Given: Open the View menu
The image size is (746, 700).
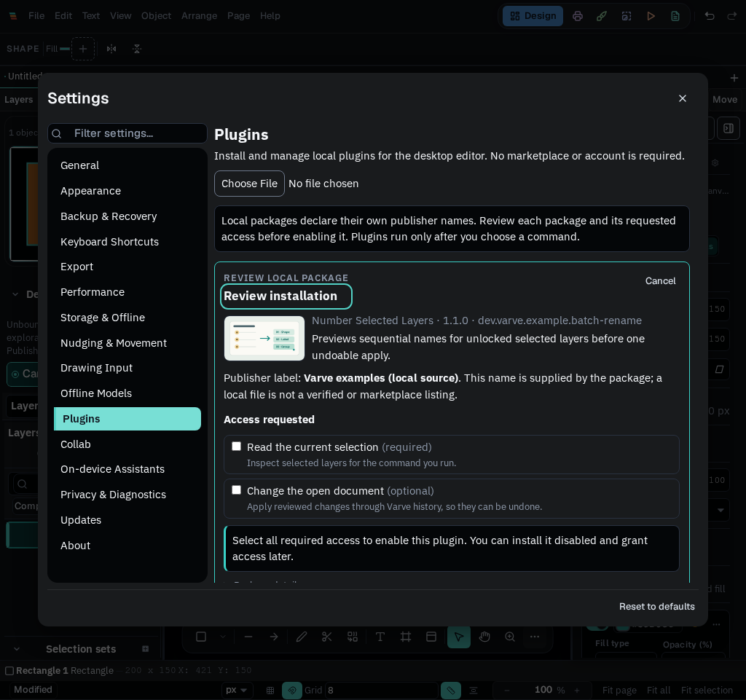Looking at the screenshot, I should click(120, 16).
